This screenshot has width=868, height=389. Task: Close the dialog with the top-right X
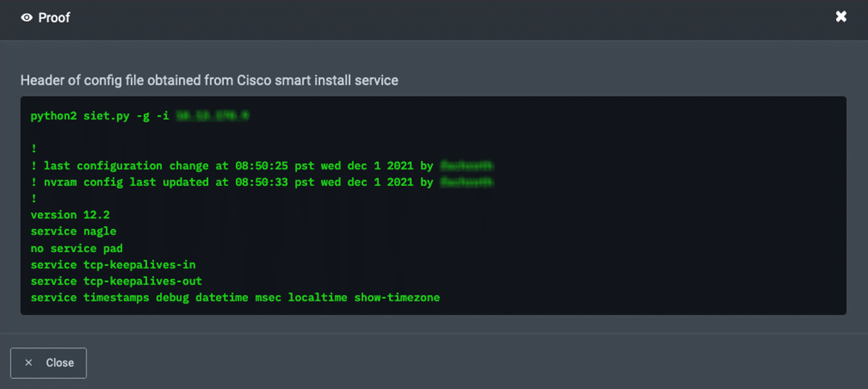[841, 17]
